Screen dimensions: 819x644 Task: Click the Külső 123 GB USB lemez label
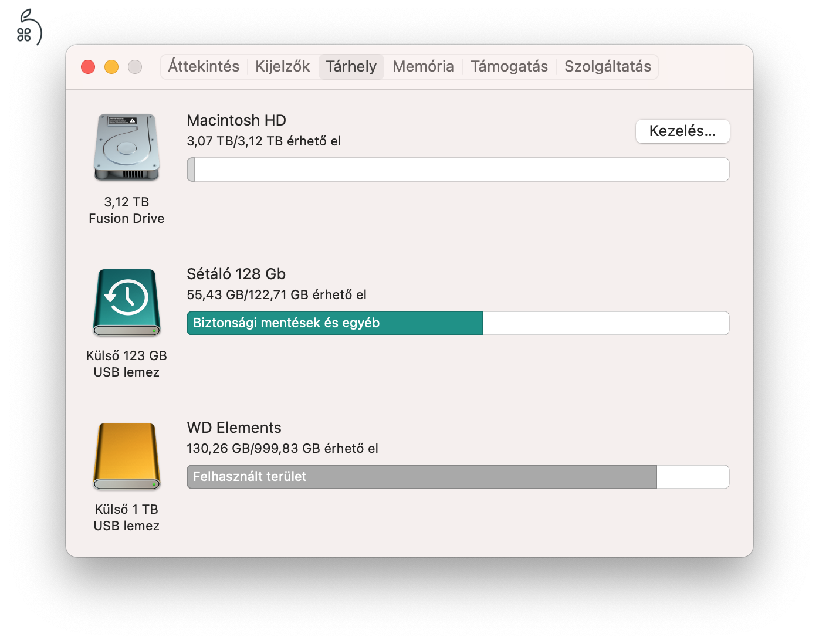pyautogui.click(x=127, y=364)
